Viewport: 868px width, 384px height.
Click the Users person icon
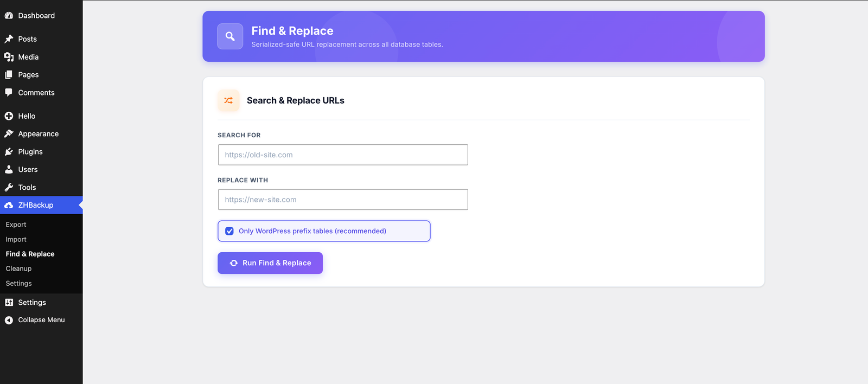tap(9, 170)
